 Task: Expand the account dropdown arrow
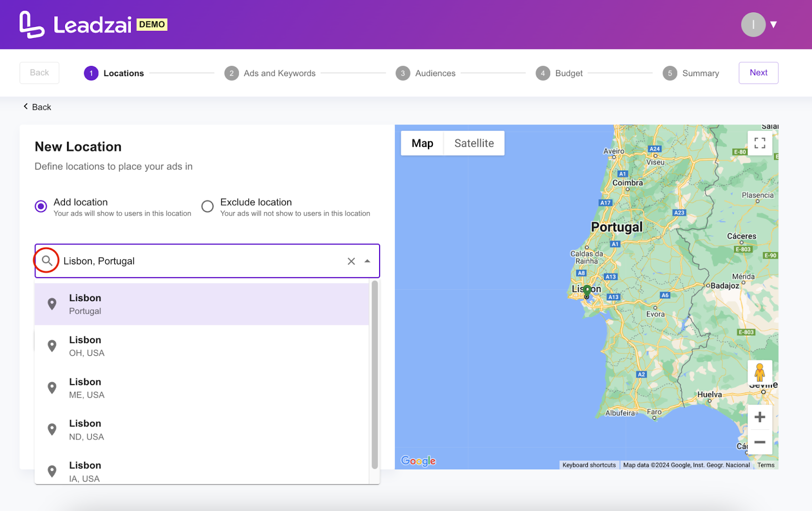[773, 24]
